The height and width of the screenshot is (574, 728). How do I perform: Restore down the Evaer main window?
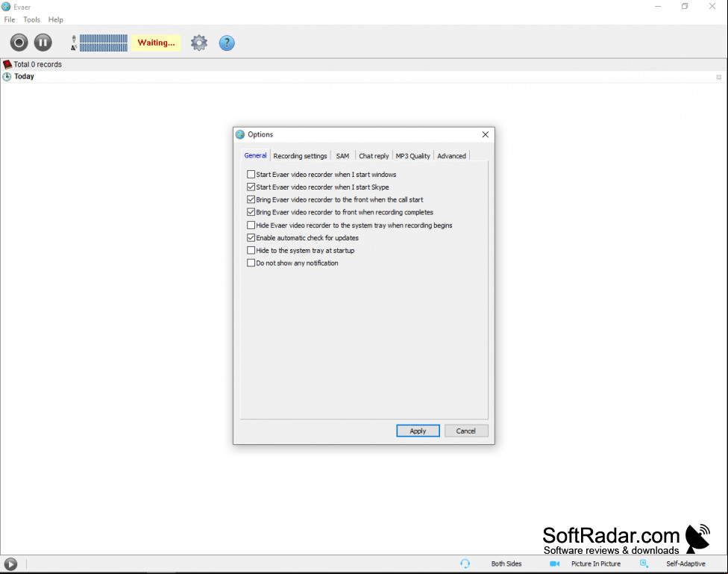684,7
